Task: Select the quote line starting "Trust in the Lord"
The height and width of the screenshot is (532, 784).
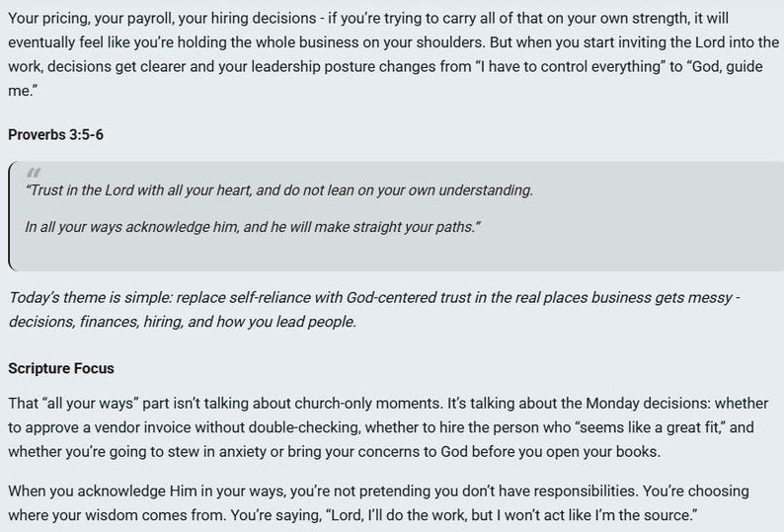Action: (279, 190)
